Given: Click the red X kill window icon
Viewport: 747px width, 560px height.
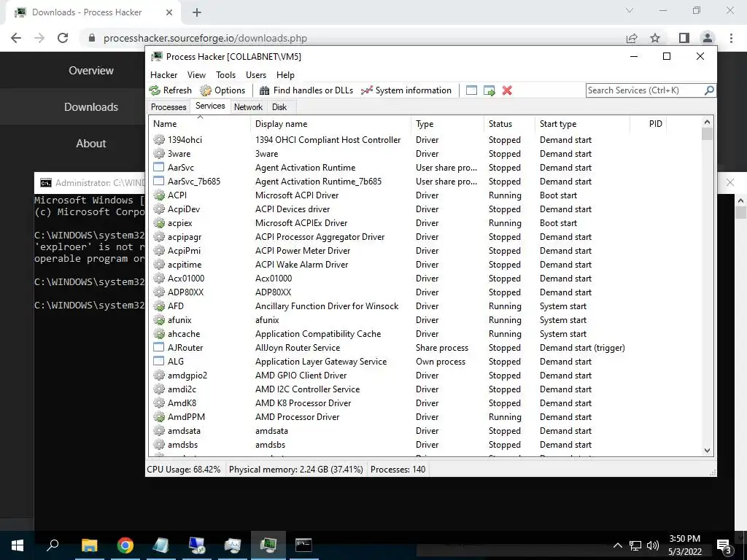Looking at the screenshot, I should pos(507,90).
